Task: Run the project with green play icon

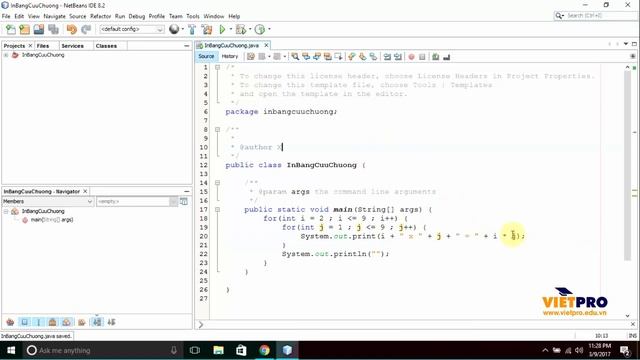Action: 222,29
